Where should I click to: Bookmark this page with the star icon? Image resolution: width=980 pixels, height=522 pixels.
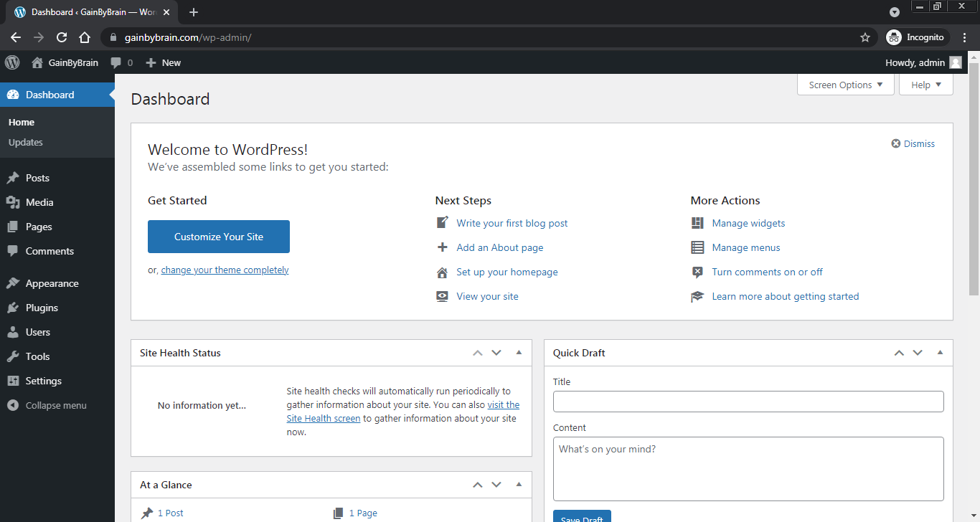tap(865, 37)
